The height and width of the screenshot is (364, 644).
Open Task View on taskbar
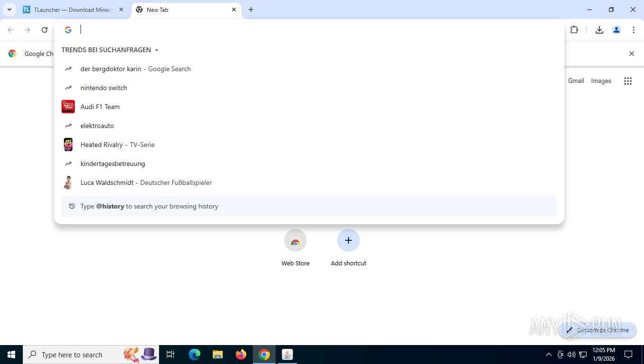170,355
